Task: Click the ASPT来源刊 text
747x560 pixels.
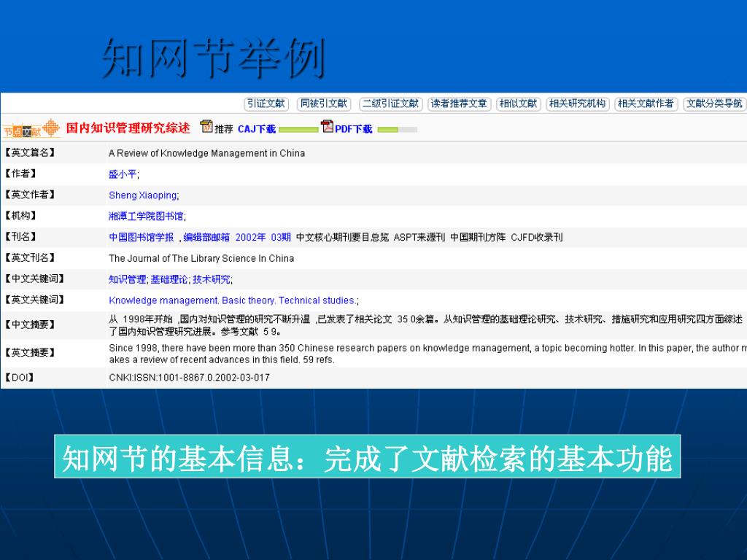Action: [419, 237]
